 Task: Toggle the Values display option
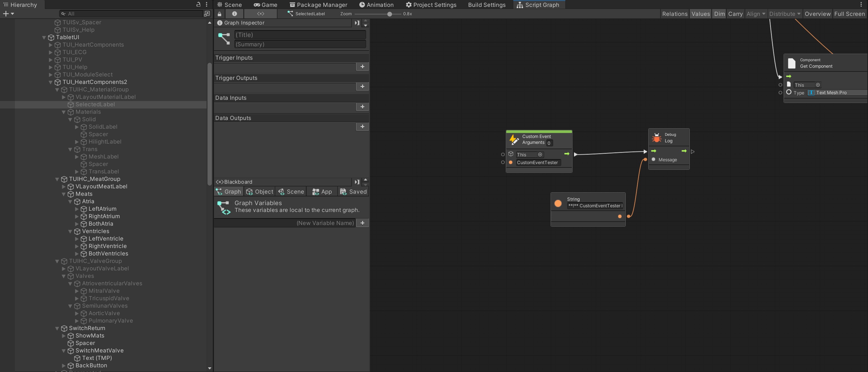[x=701, y=14]
